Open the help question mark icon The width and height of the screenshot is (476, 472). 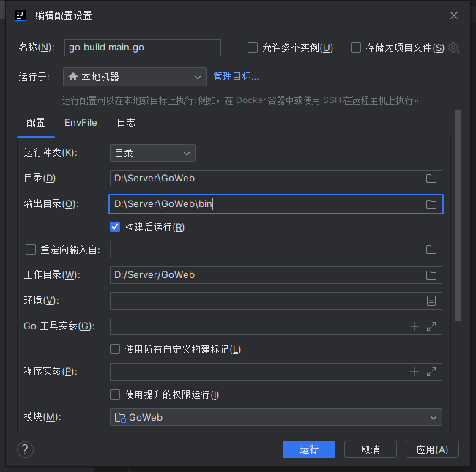pyautogui.click(x=25, y=449)
